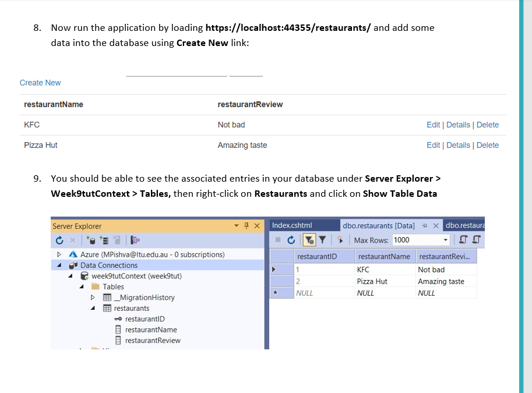Image resolution: width=532 pixels, height=393 pixels.
Task: Edit the Pizza Hut database entry
Action: [433, 145]
